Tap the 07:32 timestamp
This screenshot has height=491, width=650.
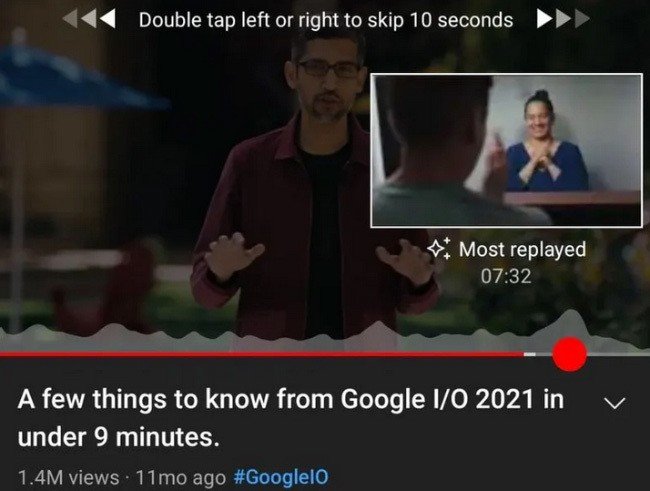tap(506, 277)
